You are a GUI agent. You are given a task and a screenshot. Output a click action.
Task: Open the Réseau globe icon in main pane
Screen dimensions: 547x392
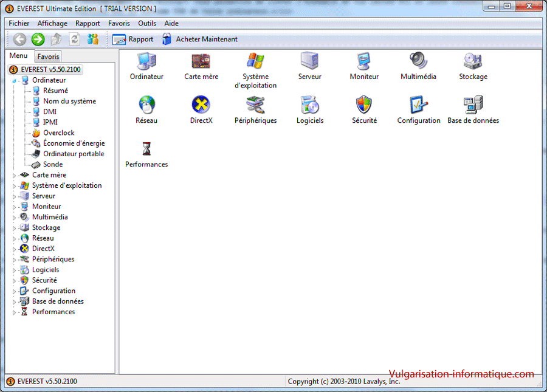146,105
